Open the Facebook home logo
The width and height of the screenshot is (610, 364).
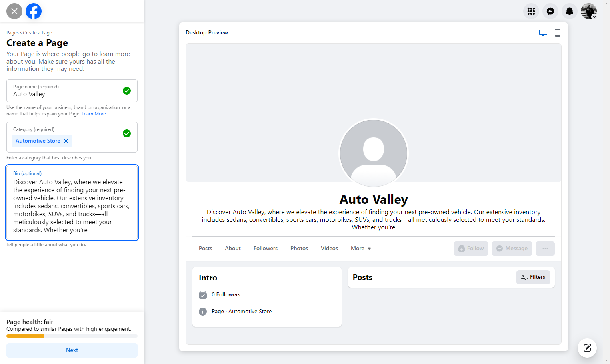pyautogui.click(x=34, y=11)
